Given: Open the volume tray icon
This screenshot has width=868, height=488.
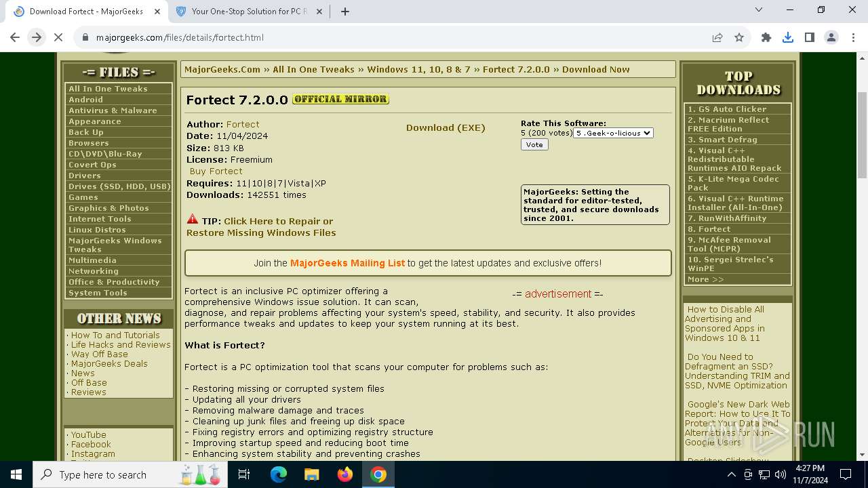Looking at the screenshot, I should tap(780, 474).
